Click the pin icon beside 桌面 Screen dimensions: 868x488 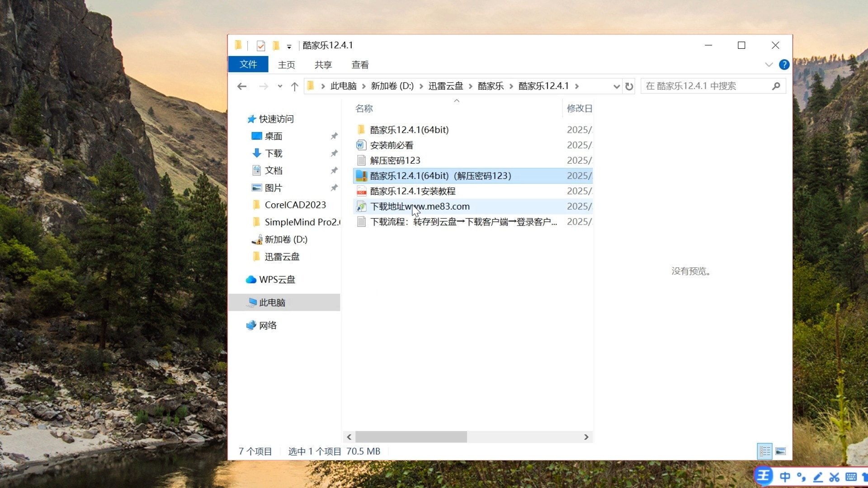tap(334, 136)
